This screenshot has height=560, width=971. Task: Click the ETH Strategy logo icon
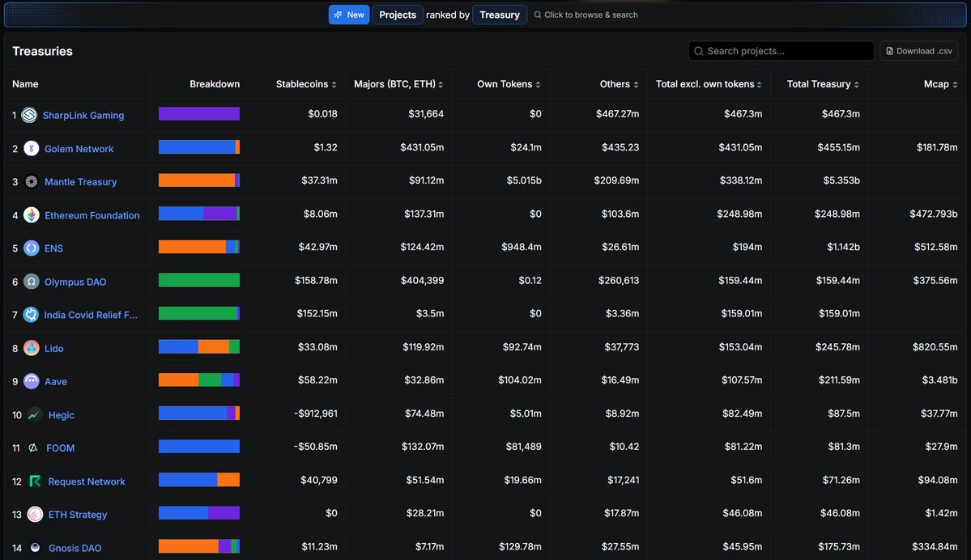(35, 514)
